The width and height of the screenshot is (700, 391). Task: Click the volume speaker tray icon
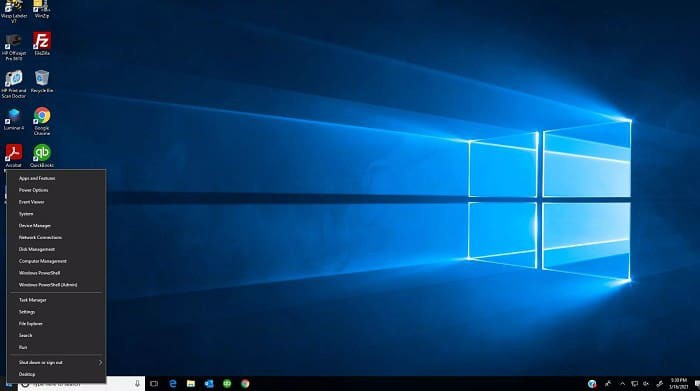(x=646, y=383)
